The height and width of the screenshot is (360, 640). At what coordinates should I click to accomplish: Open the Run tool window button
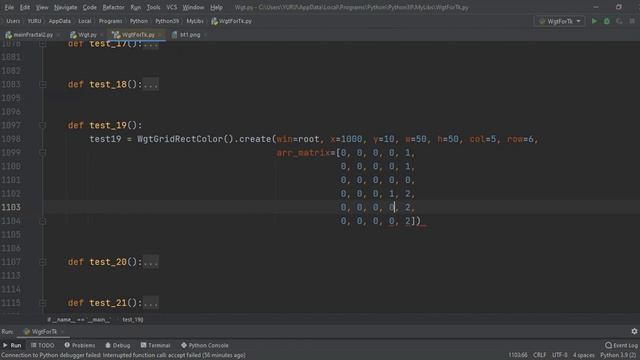(x=12, y=345)
